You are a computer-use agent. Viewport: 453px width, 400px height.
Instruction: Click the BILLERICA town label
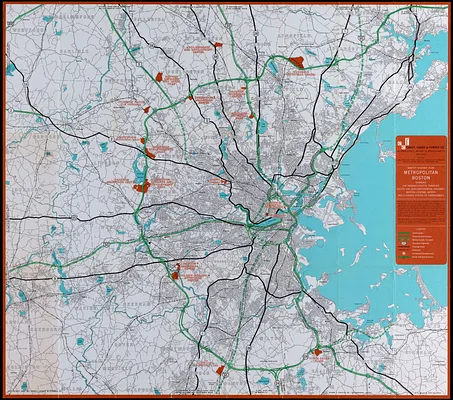pos(149,20)
